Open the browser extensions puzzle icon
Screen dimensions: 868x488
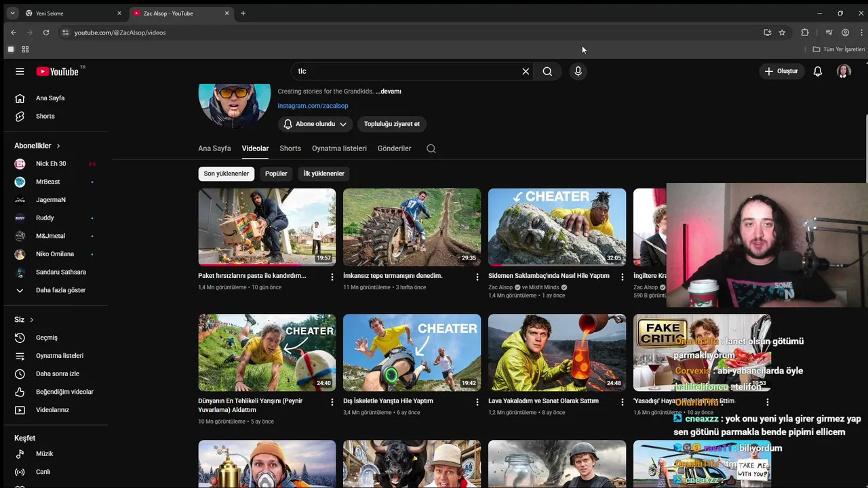(805, 33)
